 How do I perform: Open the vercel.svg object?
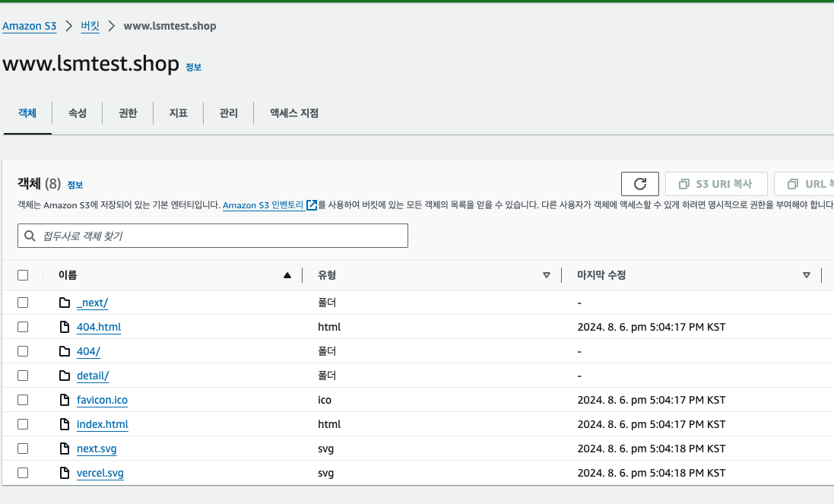(100, 473)
